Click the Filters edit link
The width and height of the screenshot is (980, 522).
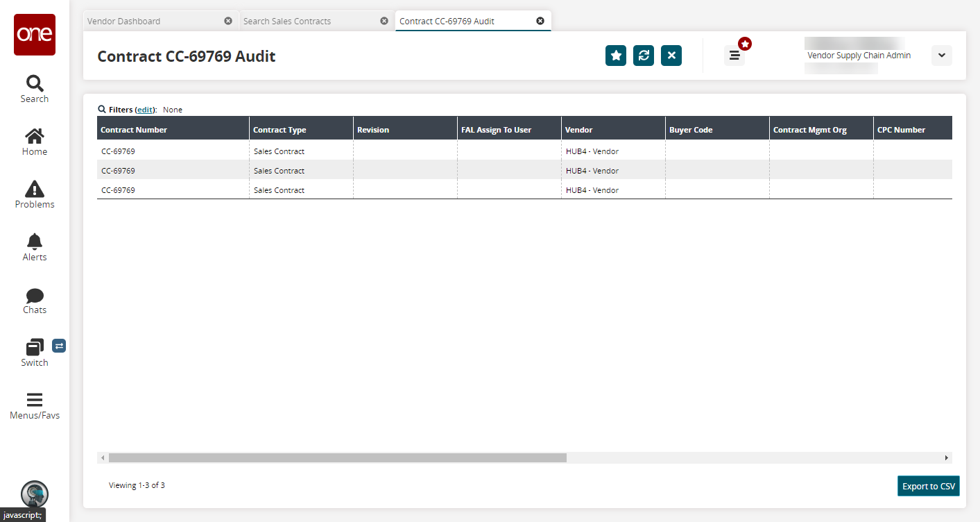point(145,110)
